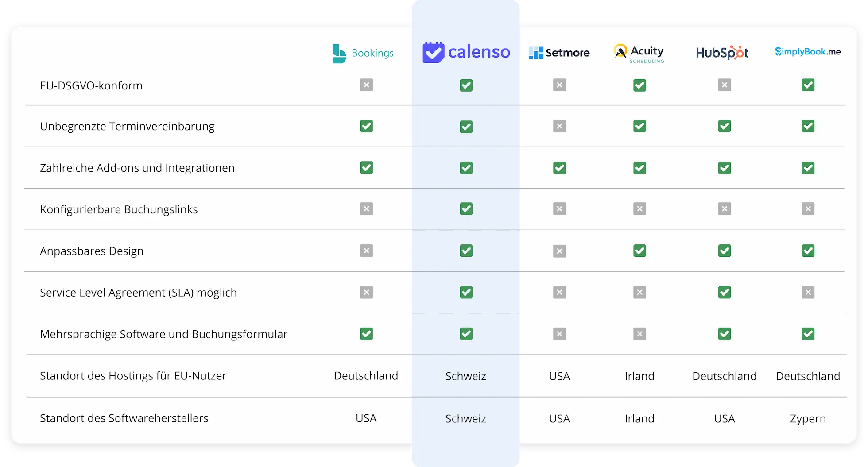Screen dimensions: 868x467
Task: Click the calenso logo
Action: [x=466, y=52]
